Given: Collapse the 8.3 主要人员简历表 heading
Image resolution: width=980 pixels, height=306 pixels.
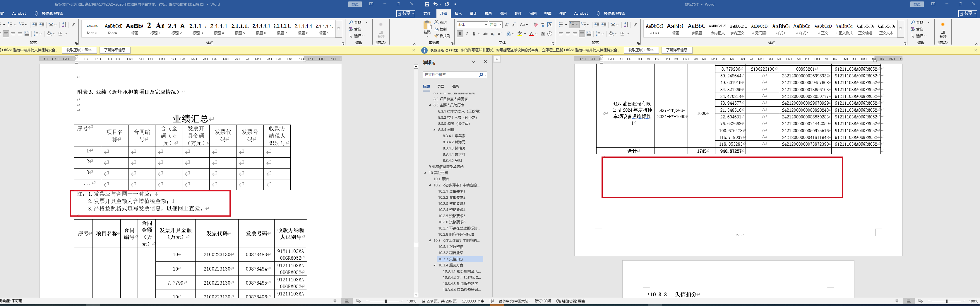Looking at the screenshot, I should 430,105.
